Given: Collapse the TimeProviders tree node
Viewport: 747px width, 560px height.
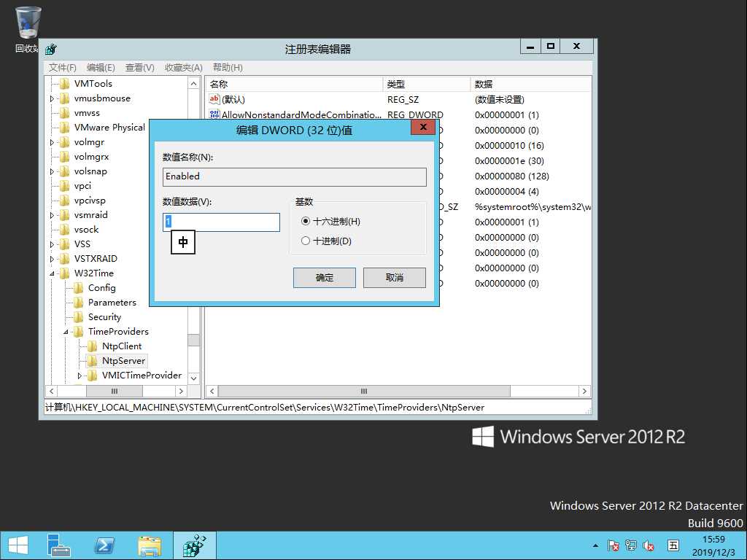Looking at the screenshot, I should click(66, 332).
